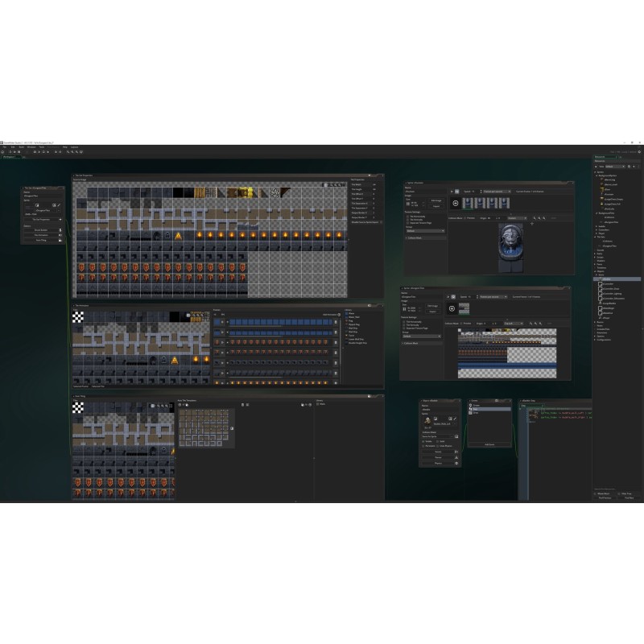Click Edit Image button in sFountain editor
This screenshot has width=644, height=644.
click(436, 200)
